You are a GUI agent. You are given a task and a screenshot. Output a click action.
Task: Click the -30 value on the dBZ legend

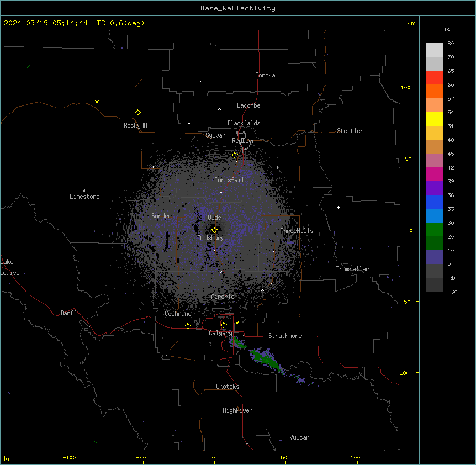click(x=452, y=292)
